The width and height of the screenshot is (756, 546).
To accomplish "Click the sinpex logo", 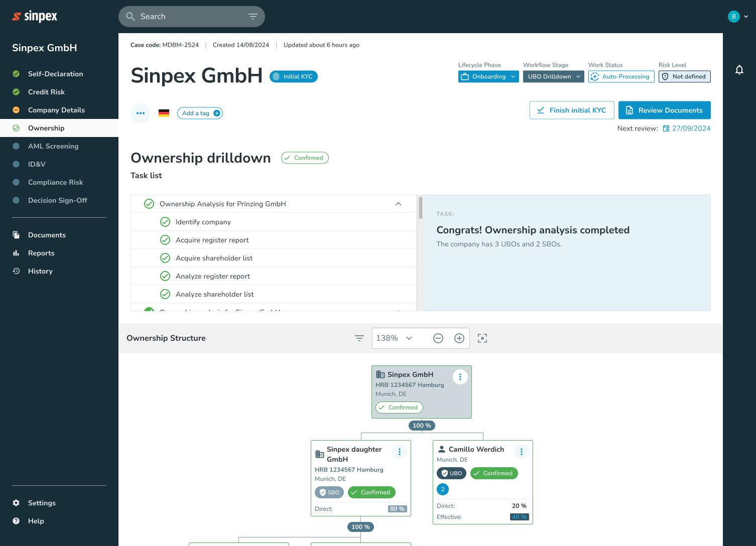I will [x=35, y=17].
